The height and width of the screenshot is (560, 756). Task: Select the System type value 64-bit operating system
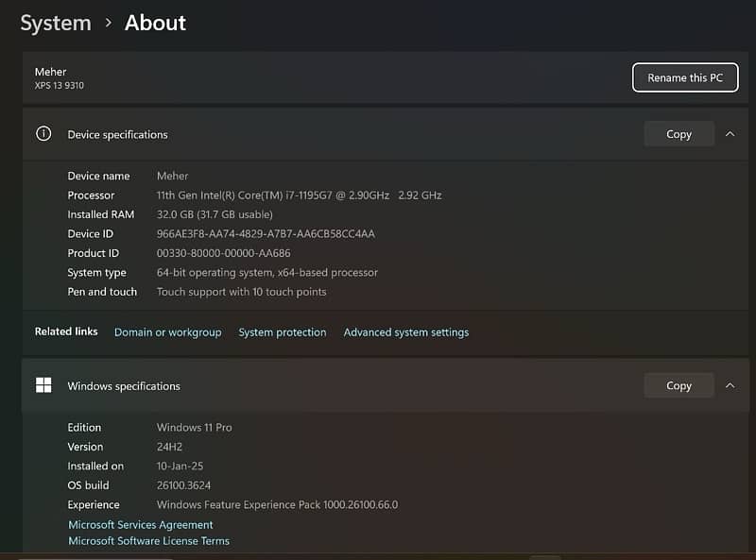tap(267, 272)
